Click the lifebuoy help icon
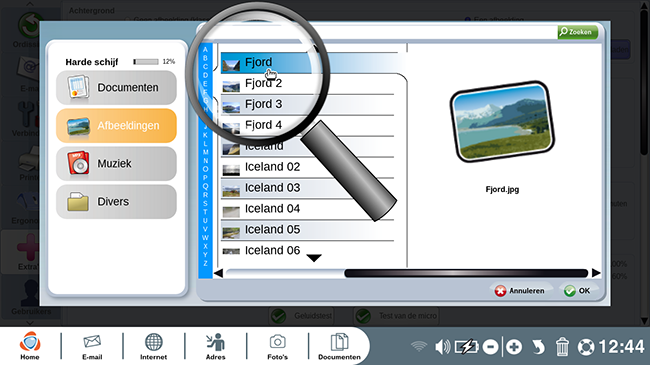Screen dimensions: 650x365 point(586,347)
